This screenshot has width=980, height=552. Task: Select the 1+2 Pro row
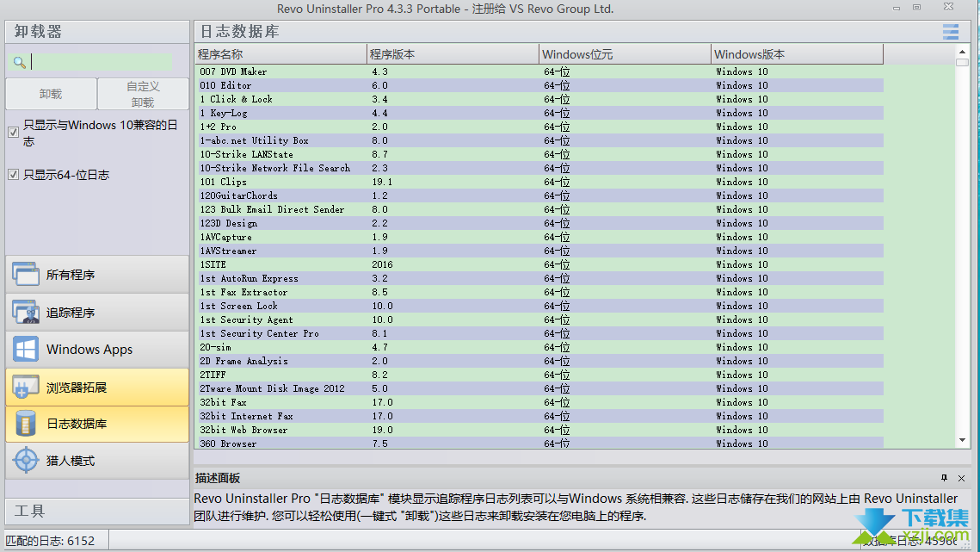click(539, 127)
